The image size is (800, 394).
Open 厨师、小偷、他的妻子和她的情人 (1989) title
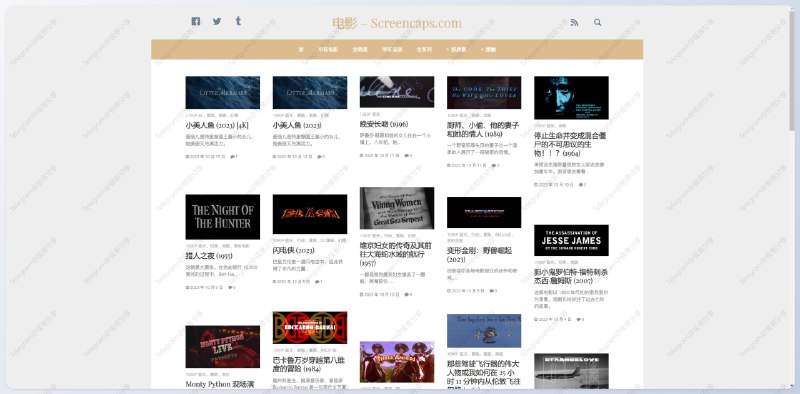click(x=483, y=130)
